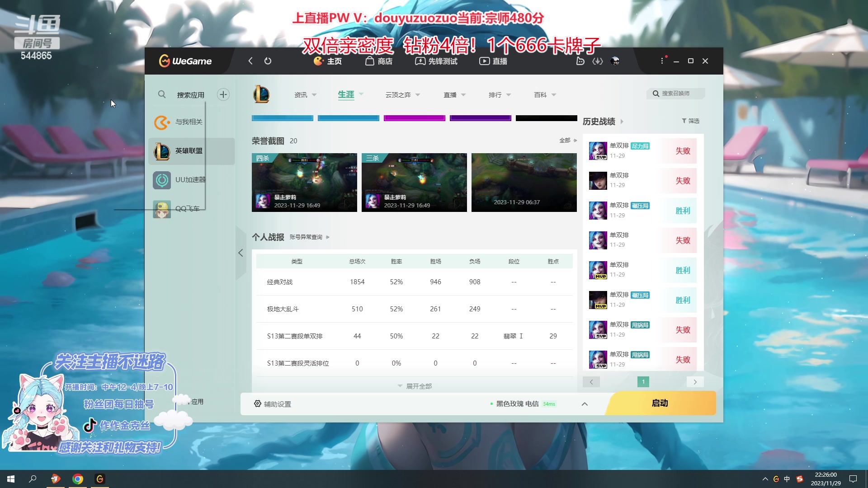Add an application with plus button
This screenshot has height=488, width=868.
point(223,94)
